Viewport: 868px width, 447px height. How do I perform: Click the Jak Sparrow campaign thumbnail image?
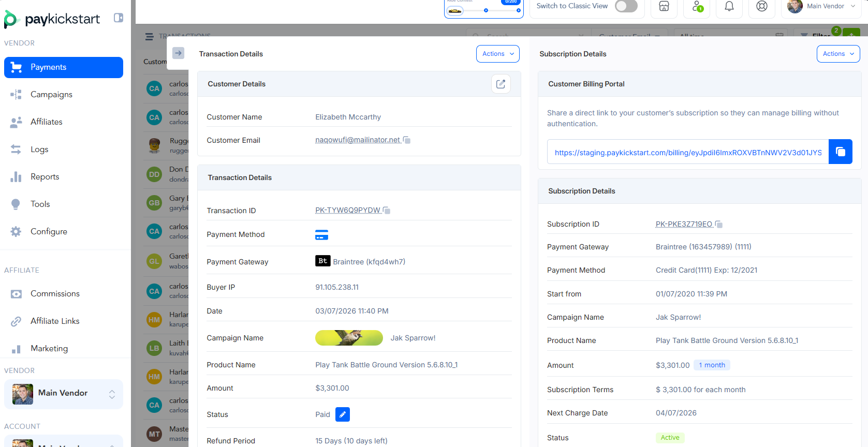pos(349,338)
